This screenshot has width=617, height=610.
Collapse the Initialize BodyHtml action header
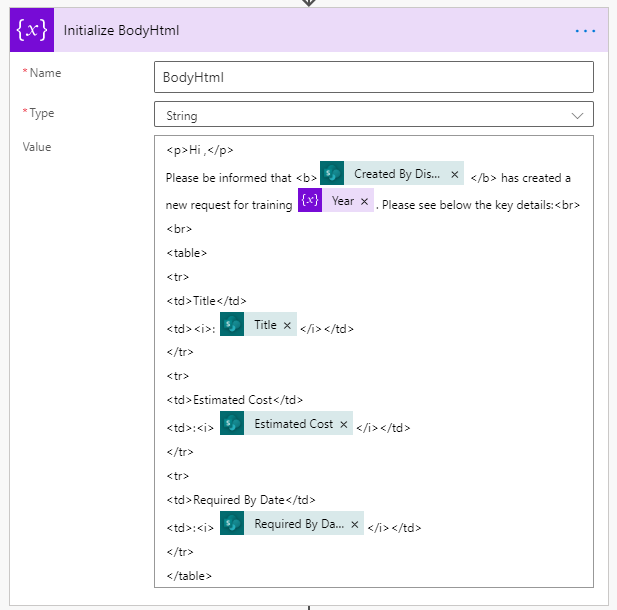click(x=300, y=31)
